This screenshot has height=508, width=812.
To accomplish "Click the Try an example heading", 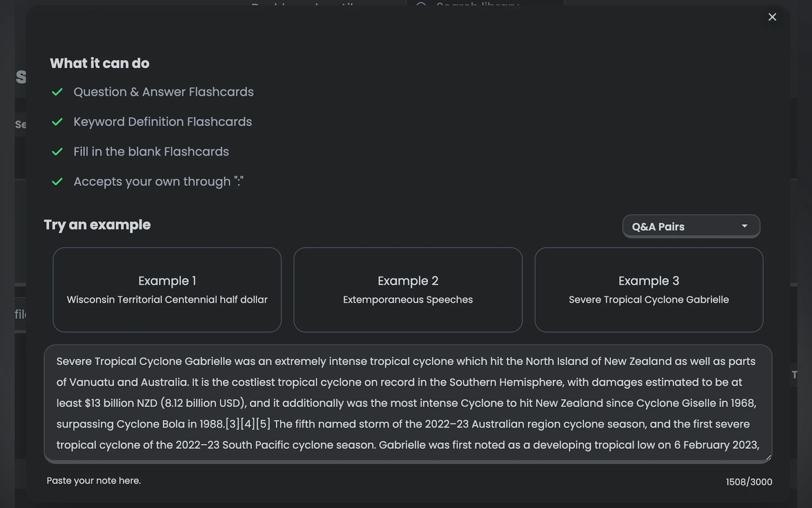I will (97, 225).
